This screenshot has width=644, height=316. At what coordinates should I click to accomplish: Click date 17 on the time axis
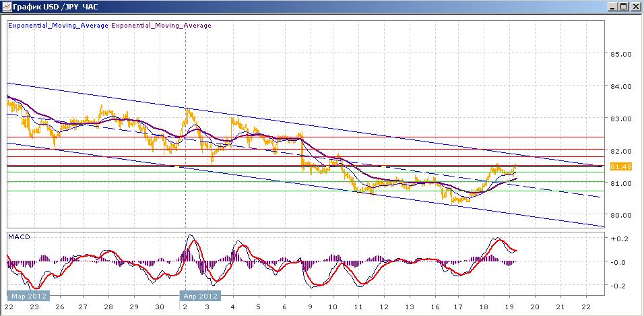458,307
